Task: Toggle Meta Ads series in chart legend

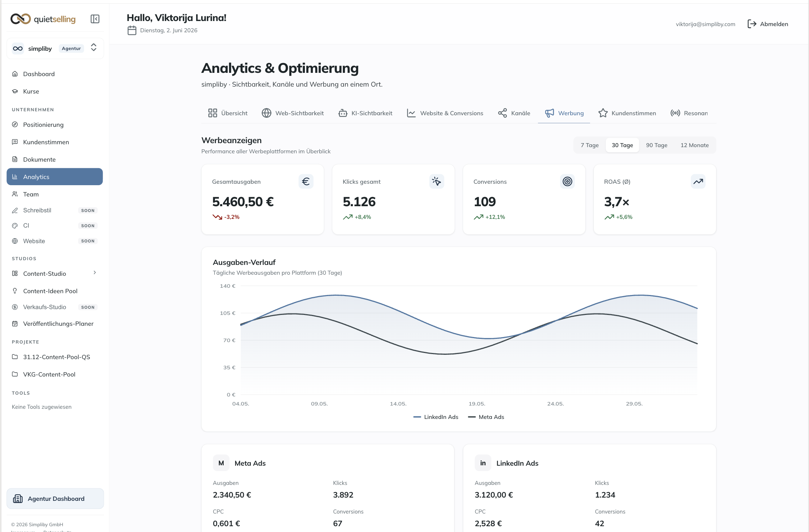Action: pyautogui.click(x=486, y=417)
